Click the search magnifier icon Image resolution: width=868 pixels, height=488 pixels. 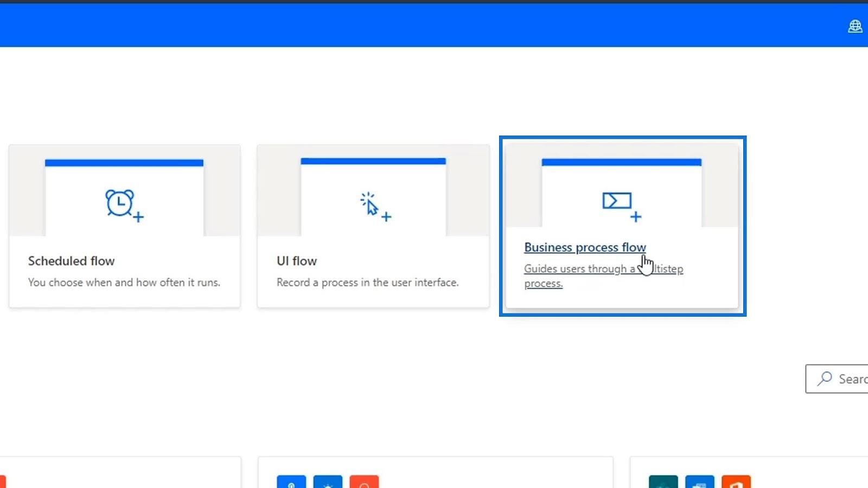pos(825,378)
